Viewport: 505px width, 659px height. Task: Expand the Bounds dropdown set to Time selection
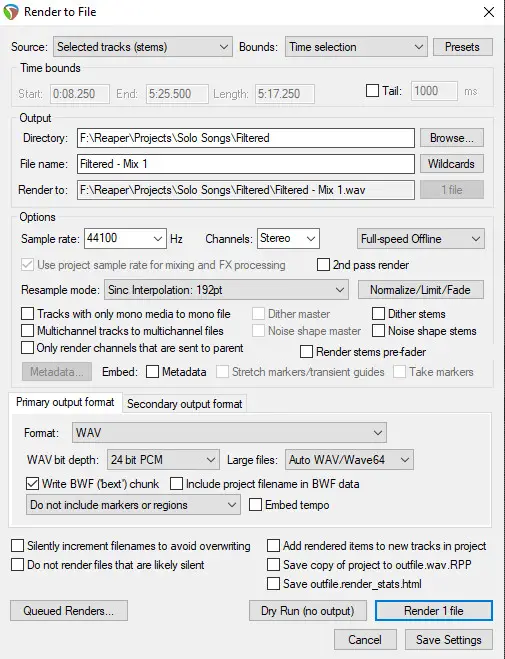(356, 47)
